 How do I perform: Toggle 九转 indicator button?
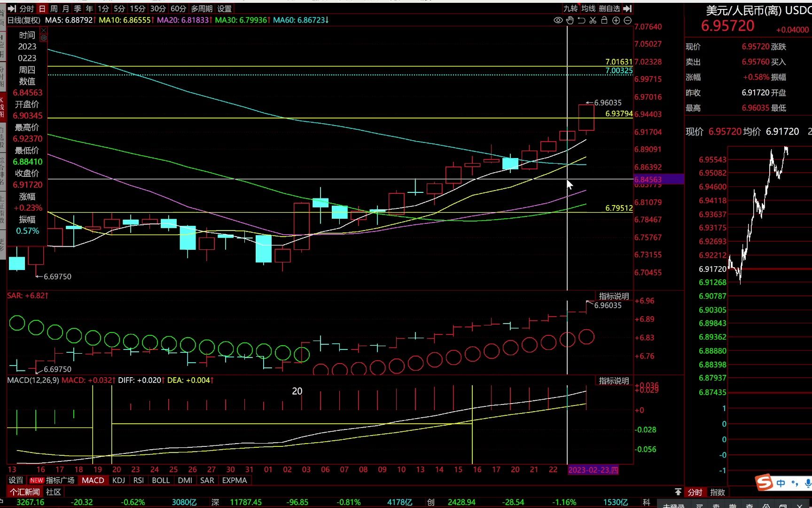570,8
